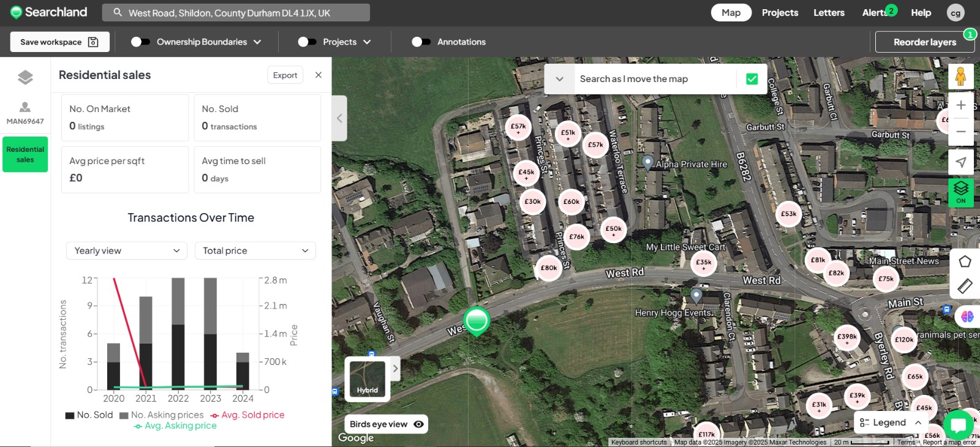Viewport: 980px width, 447px height.
Task: Toggle Avg. Sold price legend series
Action: (247, 415)
